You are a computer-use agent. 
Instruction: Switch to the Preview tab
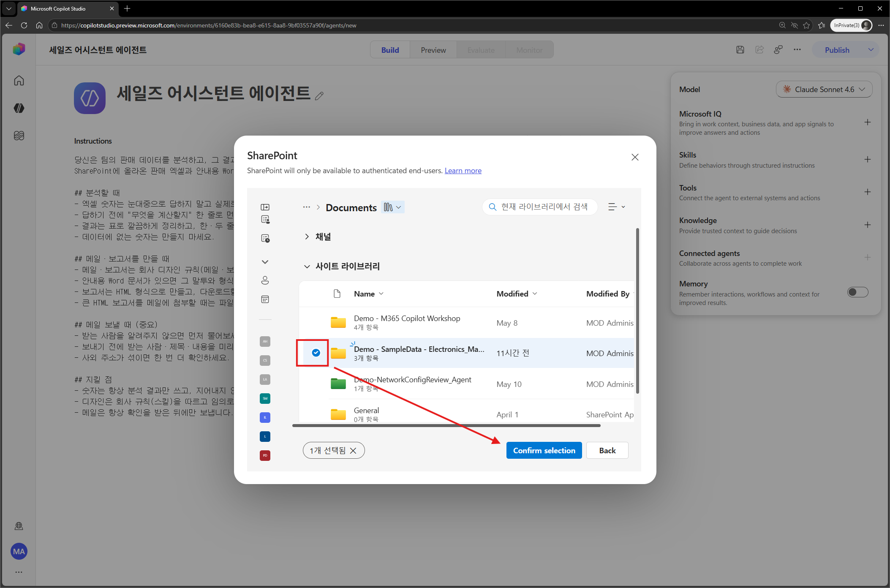tap(433, 50)
